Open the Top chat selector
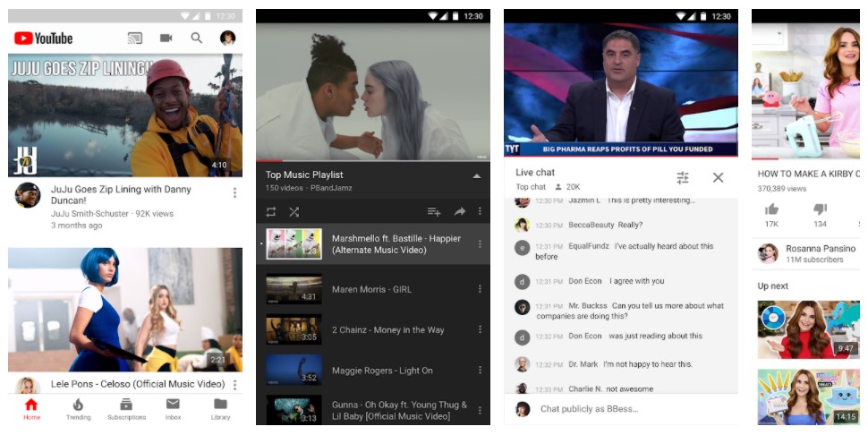868x435 pixels. pyautogui.click(x=531, y=187)
